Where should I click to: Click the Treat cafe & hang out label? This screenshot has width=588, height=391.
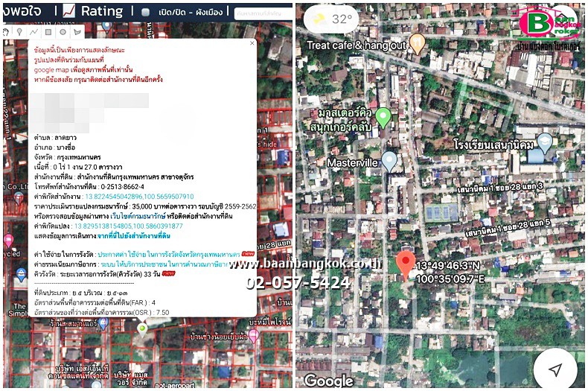point(357,45)
